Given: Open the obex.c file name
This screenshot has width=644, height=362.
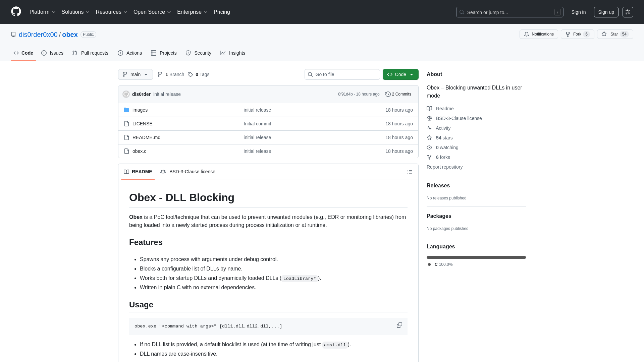Looking at the screenshot, I should [139, 151].
